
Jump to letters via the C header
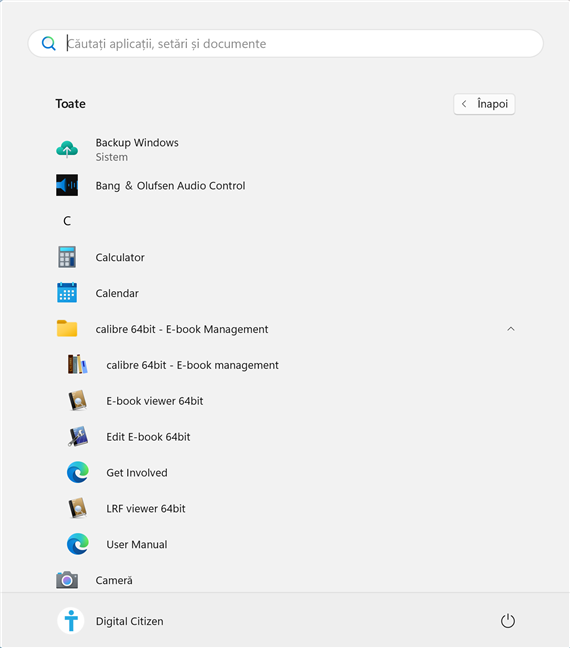(x=67, y=221)
